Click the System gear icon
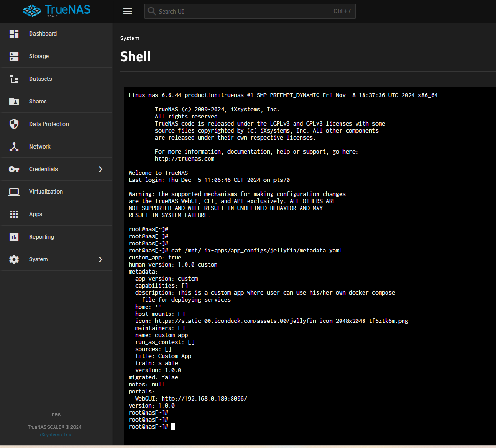 (14, 259)
